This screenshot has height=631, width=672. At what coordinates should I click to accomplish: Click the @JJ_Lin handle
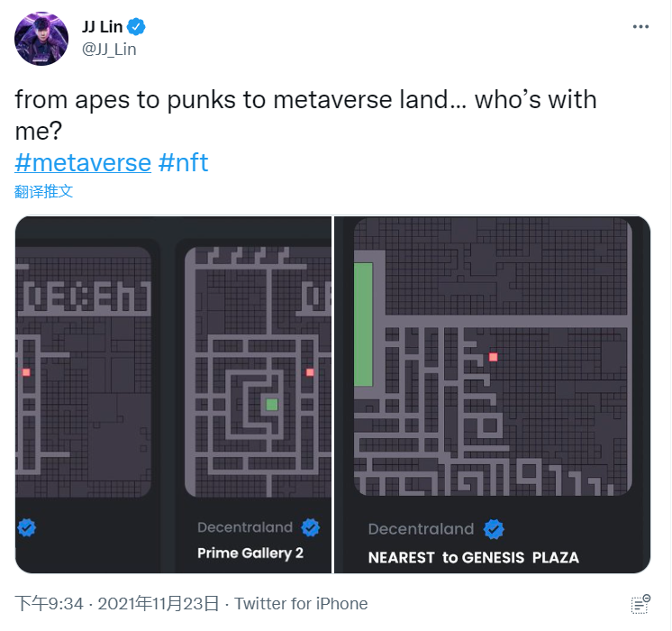[x=109, y=50]
